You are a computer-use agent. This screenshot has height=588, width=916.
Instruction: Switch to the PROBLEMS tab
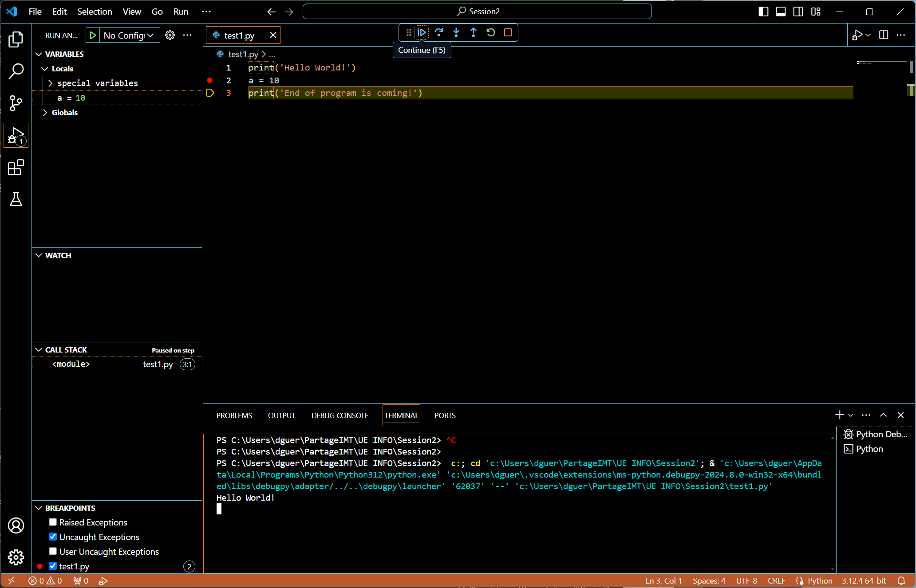point(234,416)
